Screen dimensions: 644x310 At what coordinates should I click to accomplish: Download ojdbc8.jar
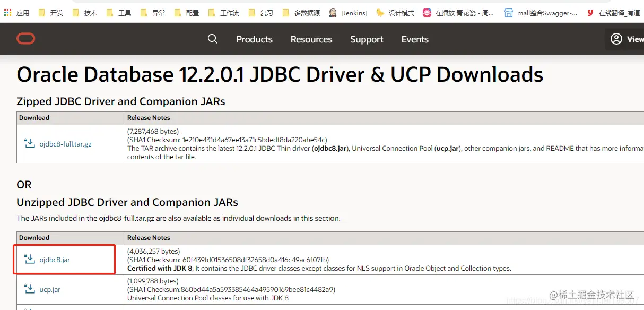pyautogui.click(x=55, y=260)
